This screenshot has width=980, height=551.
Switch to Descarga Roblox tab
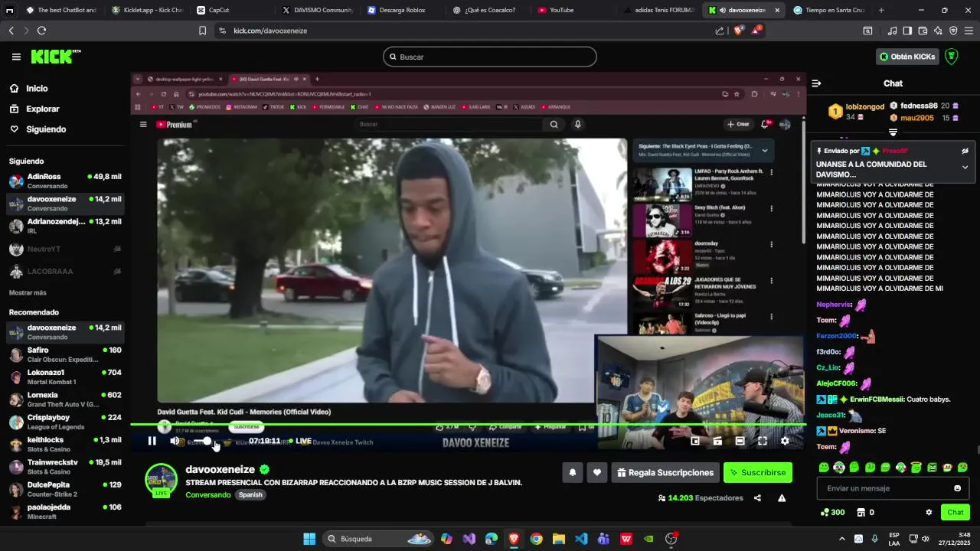(x=402, y=10)
